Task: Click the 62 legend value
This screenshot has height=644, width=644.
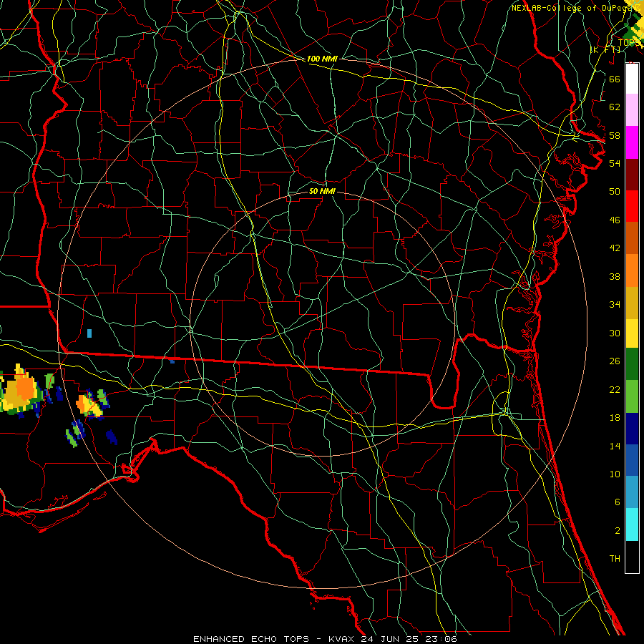Action: pos(615,107)
